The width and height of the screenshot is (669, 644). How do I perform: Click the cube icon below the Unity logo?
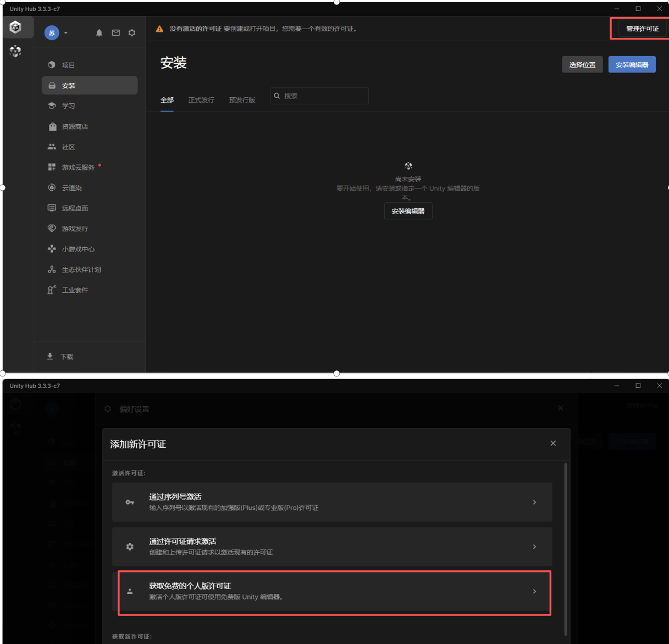click(x=15, y=51)
